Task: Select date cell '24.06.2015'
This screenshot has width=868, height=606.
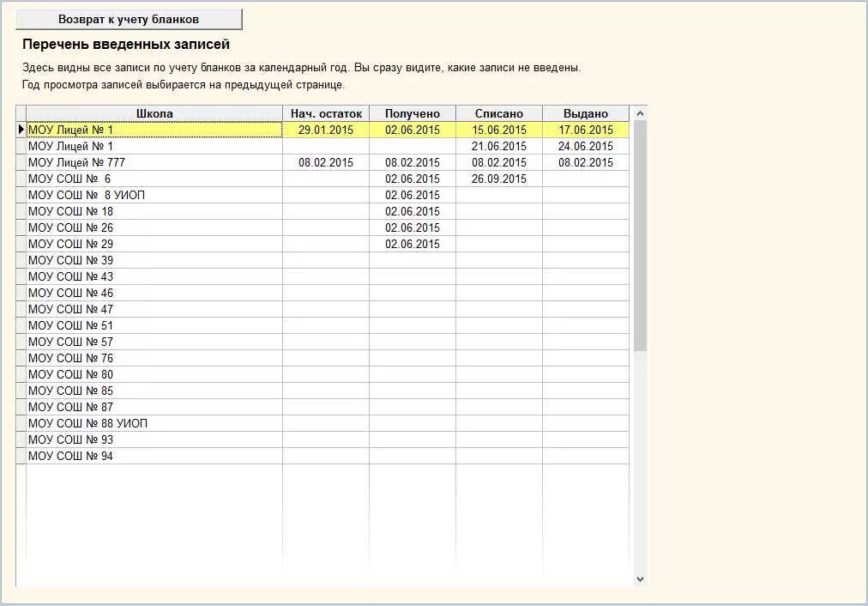Action: pyautogui.click(x=586, y=146)
